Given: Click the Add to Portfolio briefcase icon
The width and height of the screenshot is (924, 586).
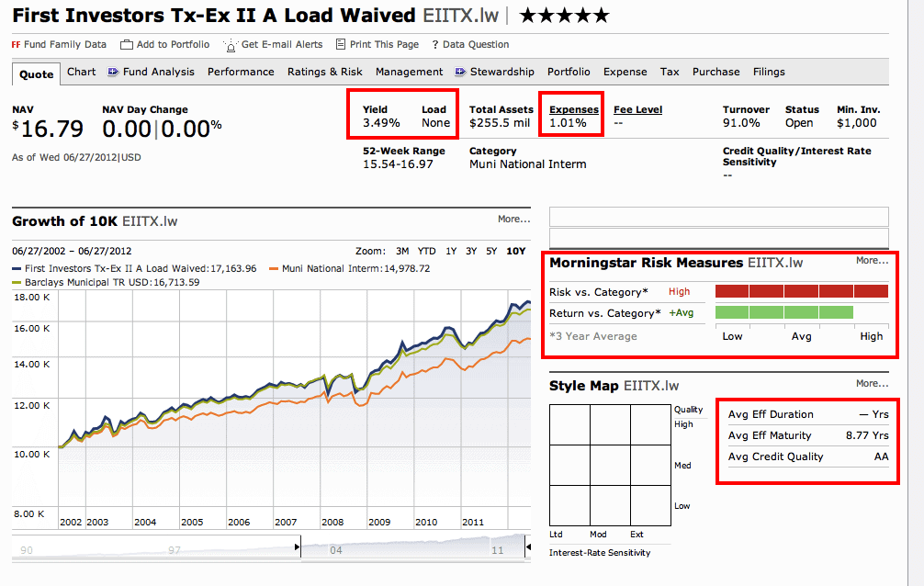Looking at the screenshot, I should tap(126, 45).
